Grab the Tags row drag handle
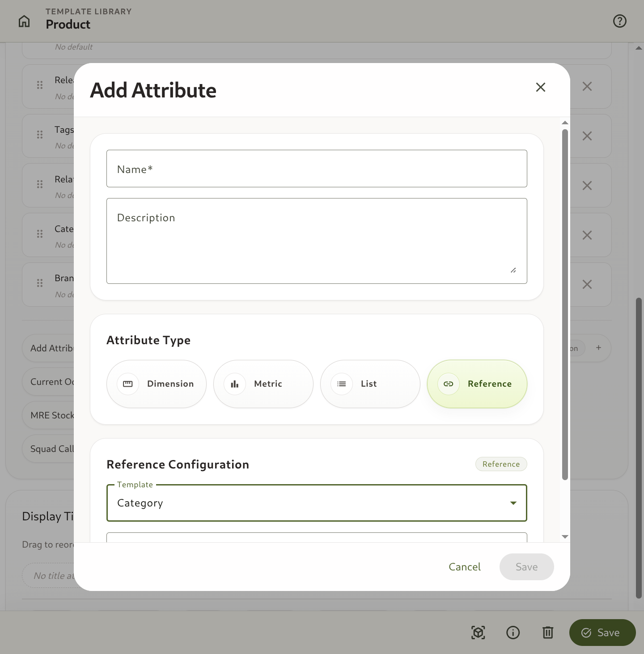The image size is (644, 654). pos(40,135)
